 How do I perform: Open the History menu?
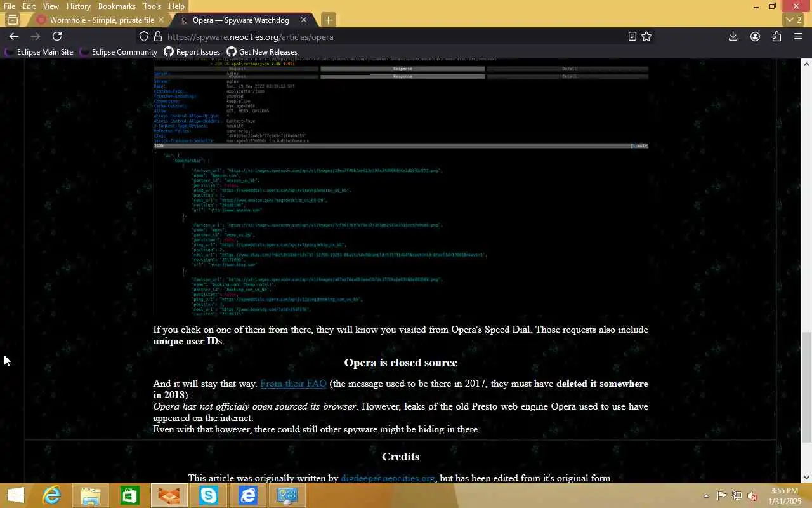point(78,6)
